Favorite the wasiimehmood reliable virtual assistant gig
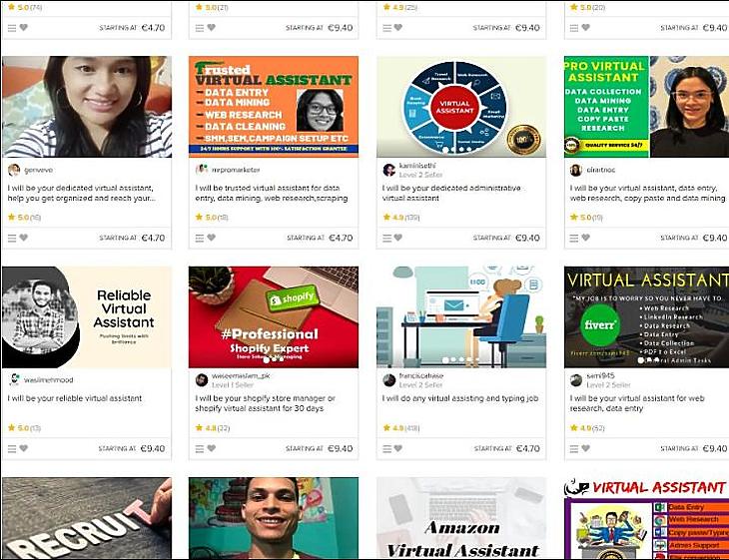729x560 pixels. (24, 448)
